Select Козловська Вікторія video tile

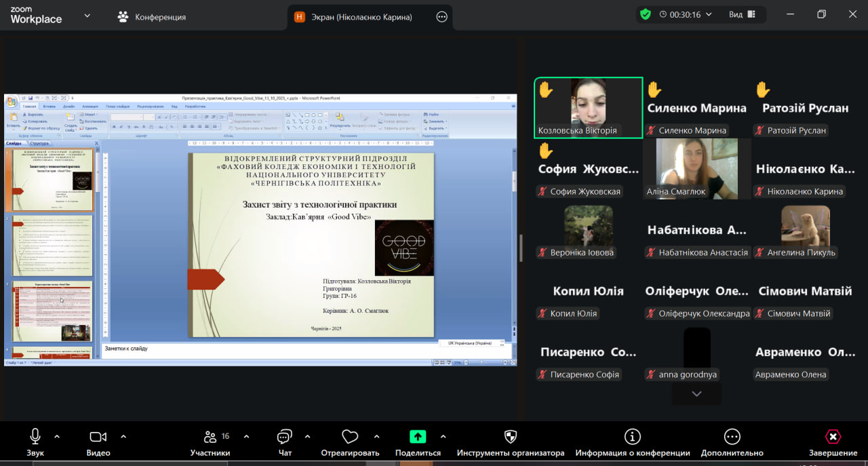click(x=588, y=108)
